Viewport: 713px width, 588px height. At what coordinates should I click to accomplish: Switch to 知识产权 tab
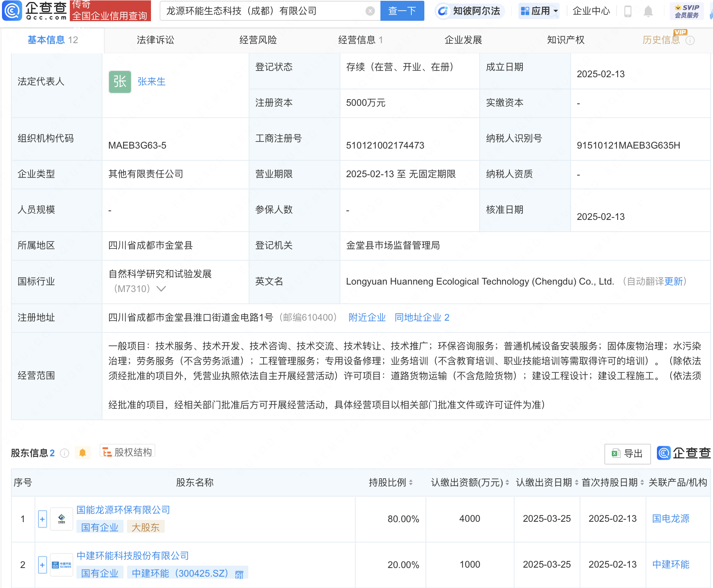click(566, 40)
